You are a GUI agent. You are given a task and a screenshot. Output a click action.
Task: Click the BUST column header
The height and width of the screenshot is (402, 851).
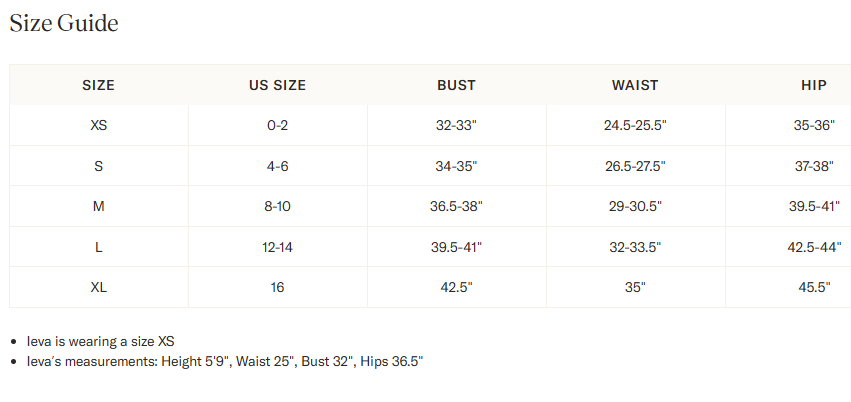[x=456, y=85]
